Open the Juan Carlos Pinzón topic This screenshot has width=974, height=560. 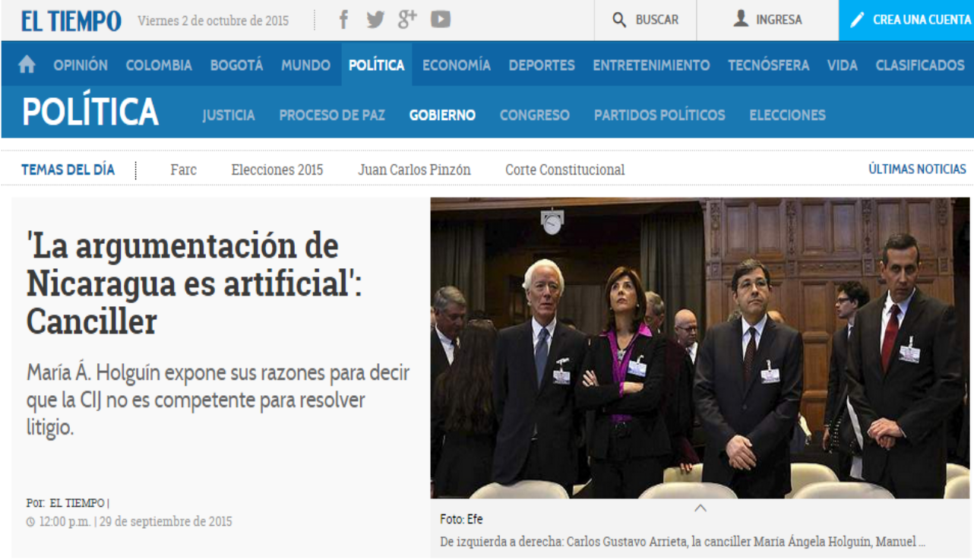click(414, 170)
